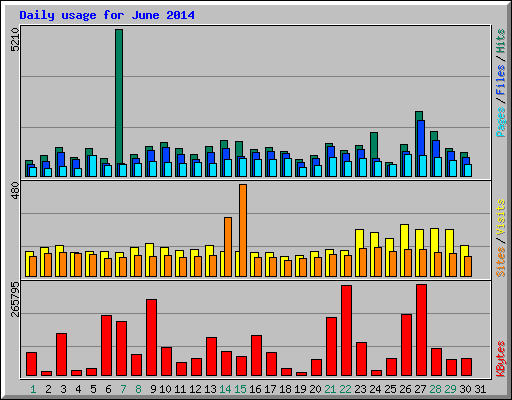Image resolution: width=512 pixels, height=400 pixels.
Task: Click the y-axis value 480
Action: click(15, 191)
